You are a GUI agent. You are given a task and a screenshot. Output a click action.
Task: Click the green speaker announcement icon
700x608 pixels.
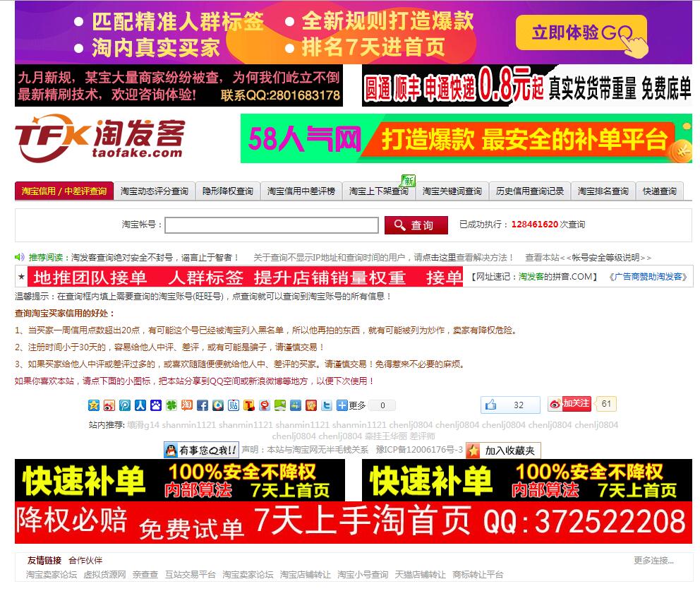click(x=19, y=257)
